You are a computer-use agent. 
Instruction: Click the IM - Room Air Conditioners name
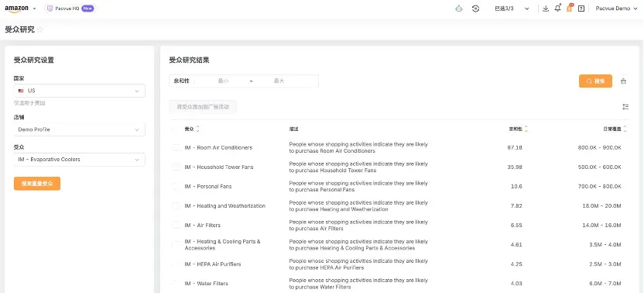coord(218,148)
